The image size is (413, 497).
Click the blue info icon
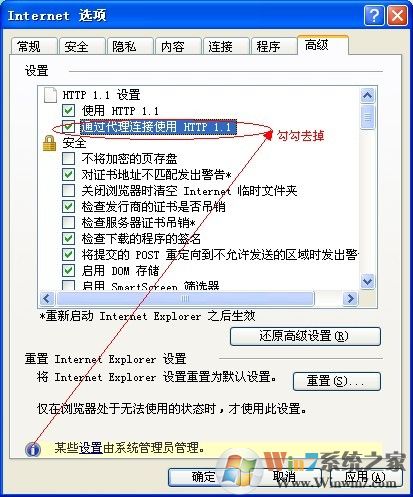pos(33,449)
